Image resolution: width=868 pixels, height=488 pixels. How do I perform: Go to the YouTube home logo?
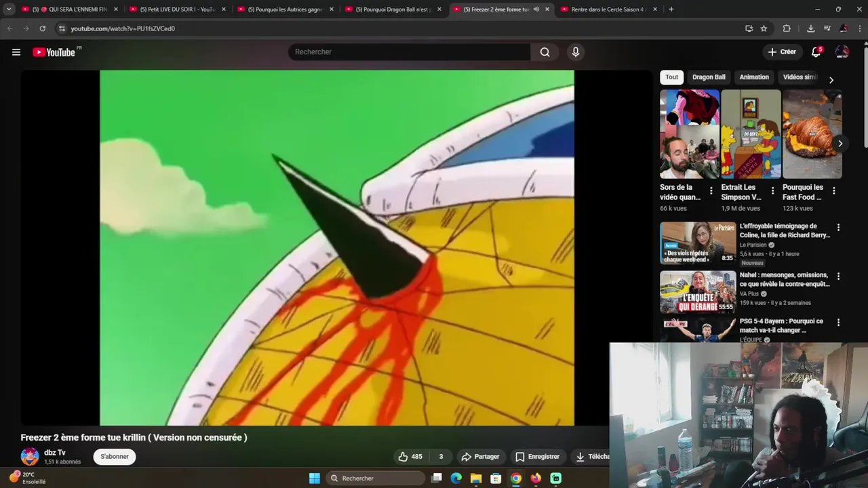coord(54,52)
